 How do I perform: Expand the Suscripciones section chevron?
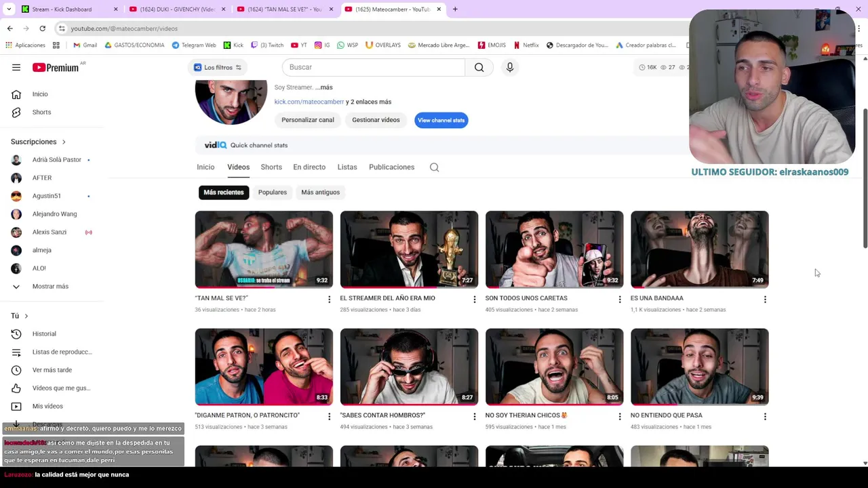64,142
